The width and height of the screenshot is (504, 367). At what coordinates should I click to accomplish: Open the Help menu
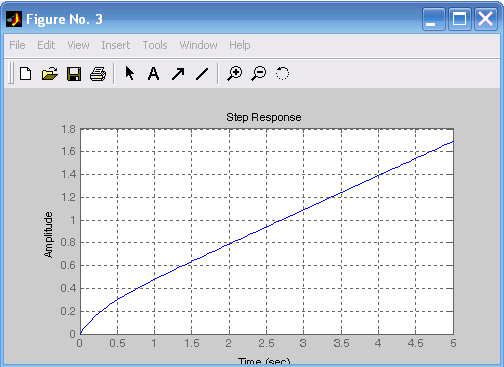[x=240, y=45]
